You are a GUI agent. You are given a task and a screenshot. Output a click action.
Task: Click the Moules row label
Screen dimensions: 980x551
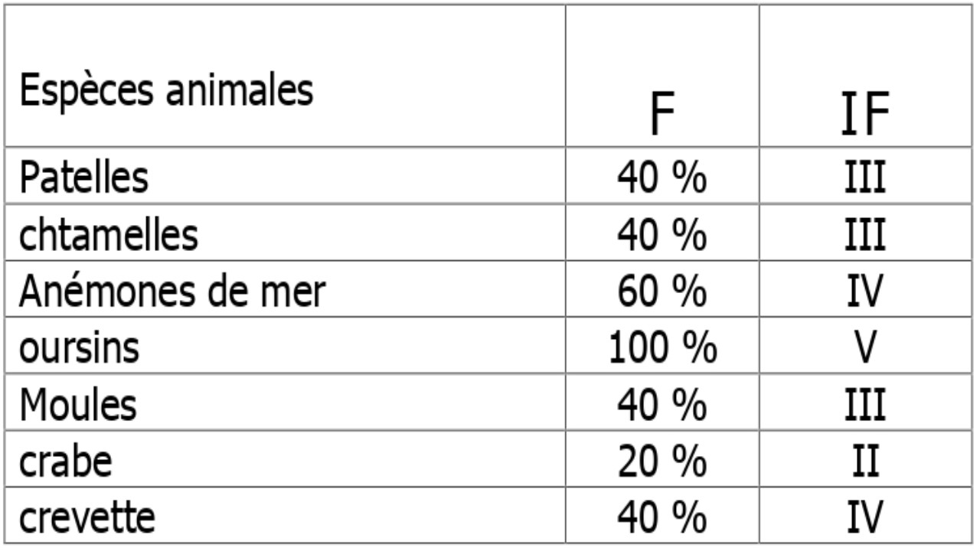78,405
